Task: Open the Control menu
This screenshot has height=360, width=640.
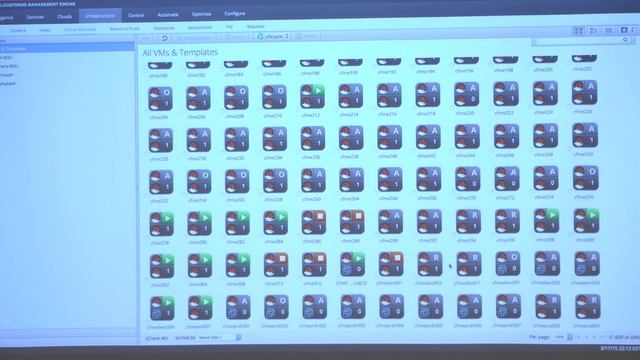Action: coord(136,15)
